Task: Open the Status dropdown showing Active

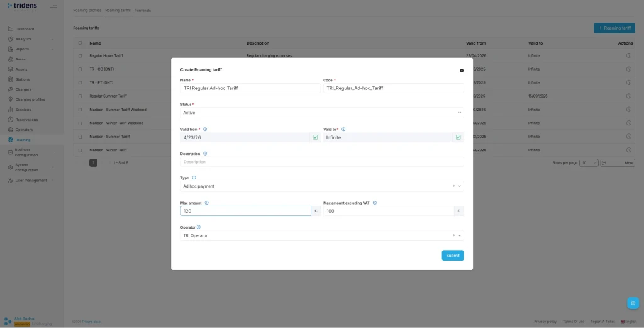Action: pyautogui.click(x=321, y=113)
